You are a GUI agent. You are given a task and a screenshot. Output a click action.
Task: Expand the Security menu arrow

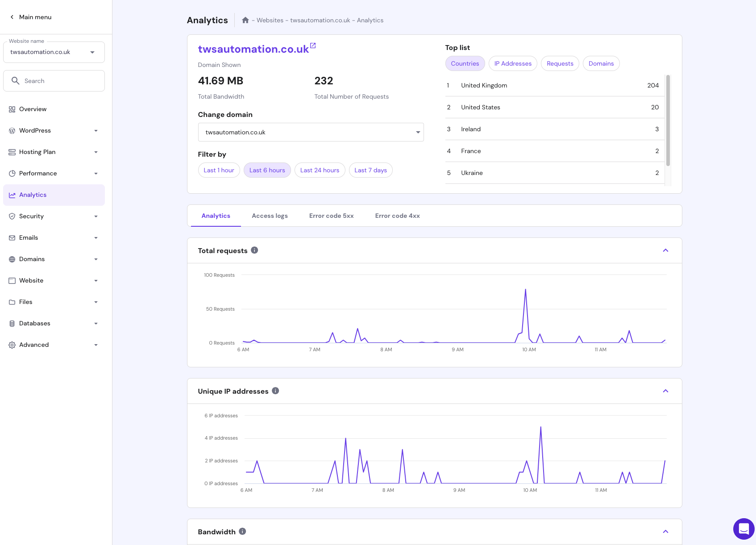pyautogui.click(x=96, y=216)
